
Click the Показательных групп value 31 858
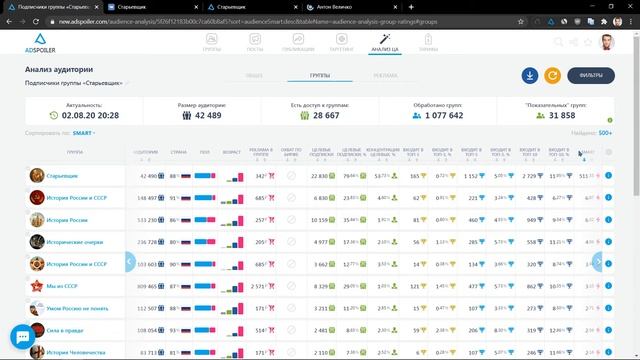click(562, 116)
